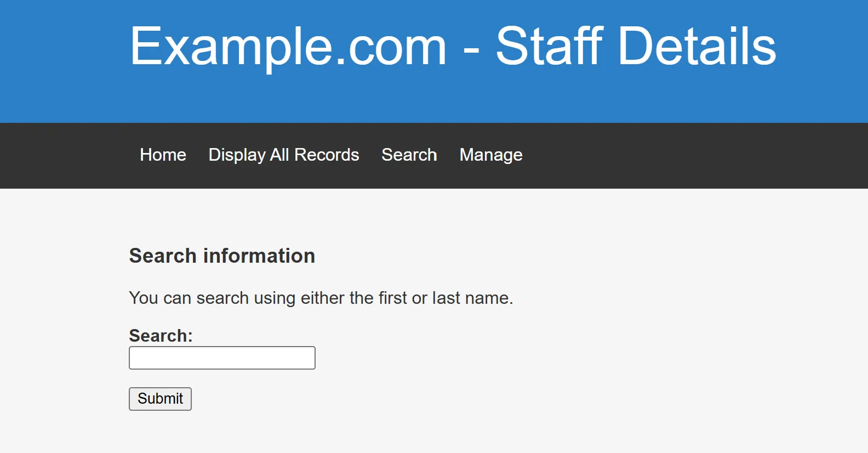Screen dimensions: 868x453
Task: Click the word "either" in the instruction sentence
Action: (x=322, y=298)
